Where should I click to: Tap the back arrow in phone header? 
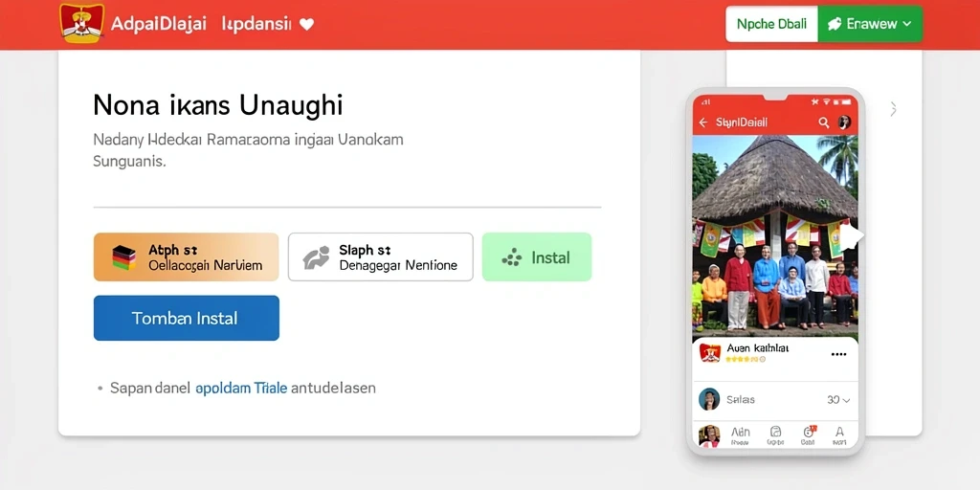point(703,122)
